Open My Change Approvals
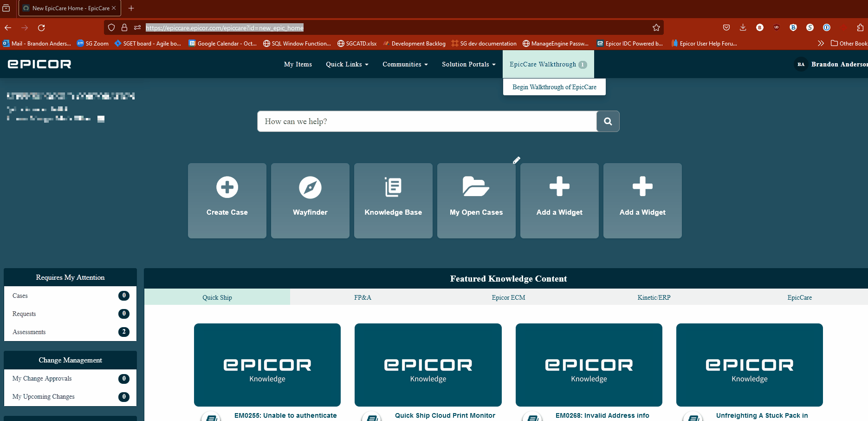The height and width of the screenshot is (421, 868). [x=71, y=379]
